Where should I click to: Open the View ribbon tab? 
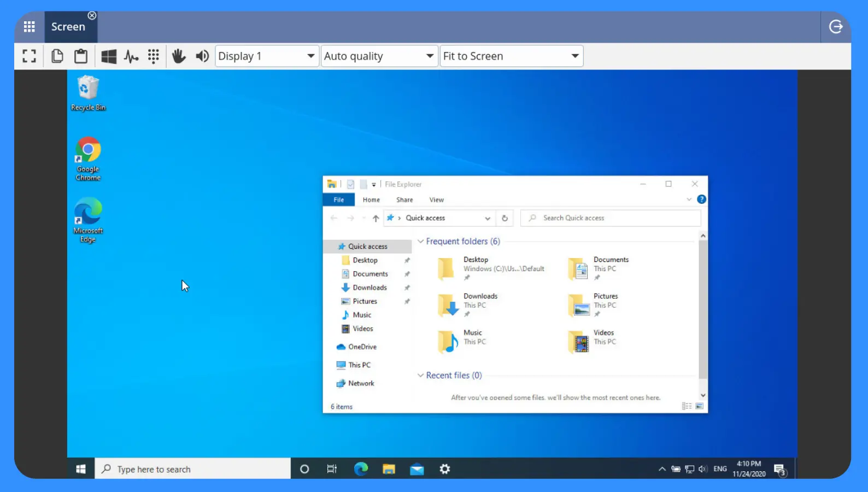436,200
